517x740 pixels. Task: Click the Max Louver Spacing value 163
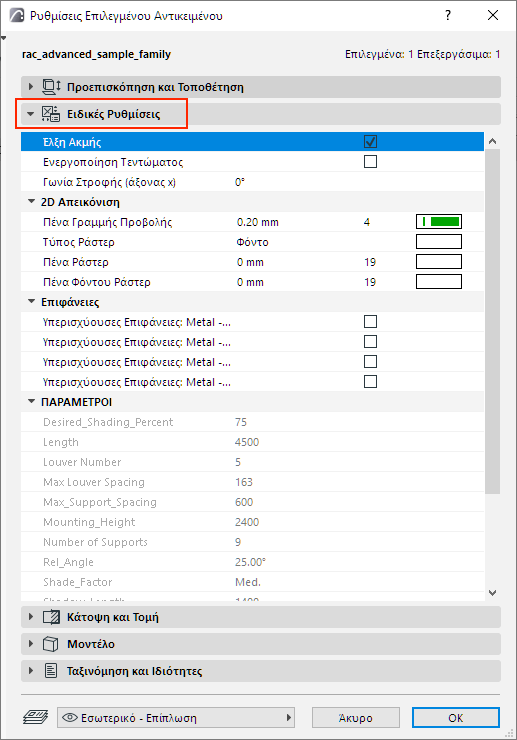(244, 482)
